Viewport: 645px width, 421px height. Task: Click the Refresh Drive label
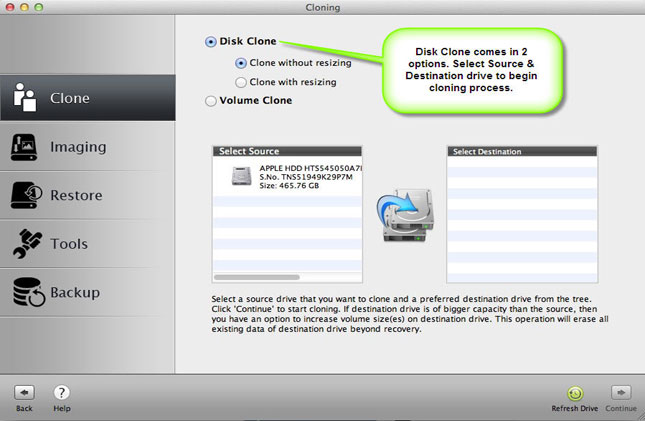tap(575, 408)
